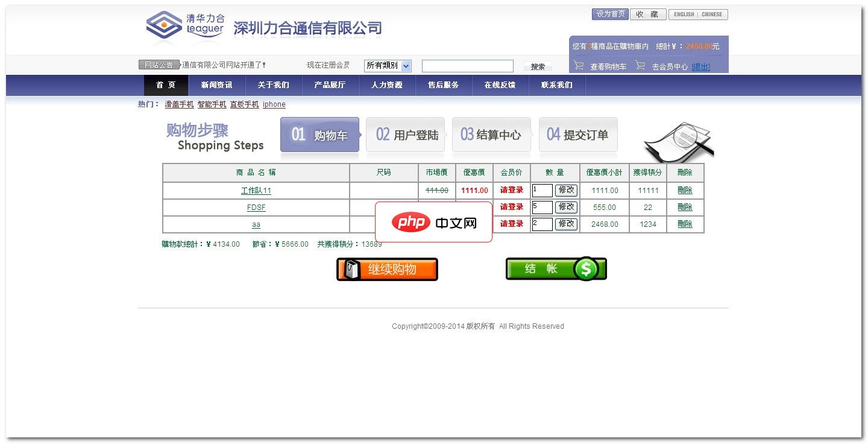
Task: Click the 退出 logout link
Action: coord(700,66)
